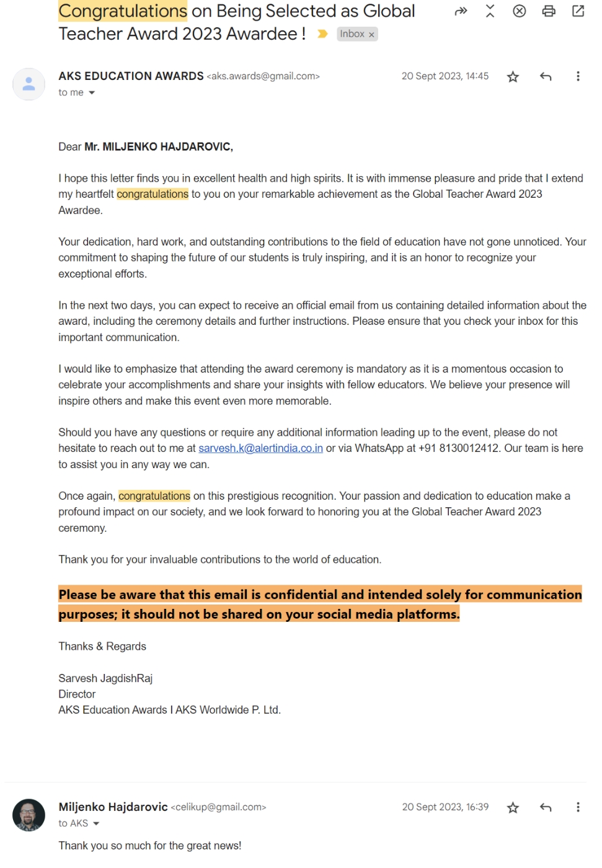Open more options for Miljenko's reply
Screen dimensions: 602x868
coord(578,808)
